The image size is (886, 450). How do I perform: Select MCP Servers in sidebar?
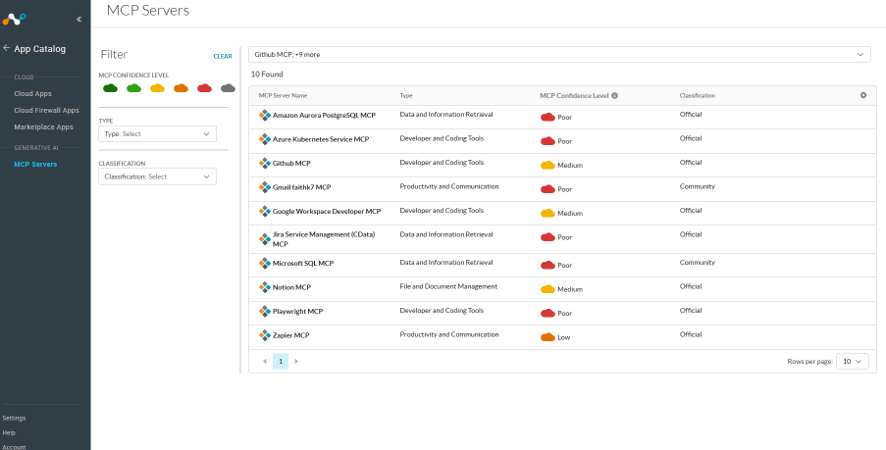point(36,165)
